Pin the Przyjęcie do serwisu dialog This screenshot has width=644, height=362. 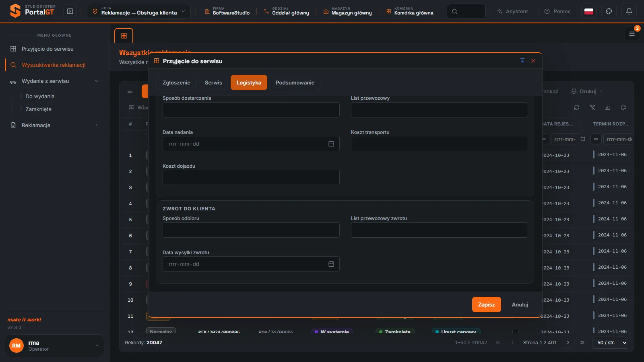tap(522, 61)
